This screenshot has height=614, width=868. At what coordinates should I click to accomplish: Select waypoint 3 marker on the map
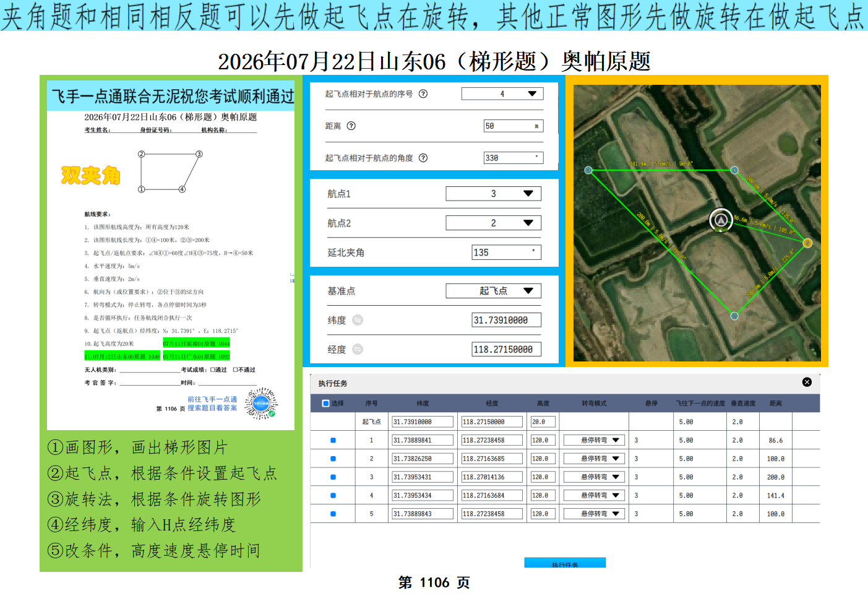588,170
